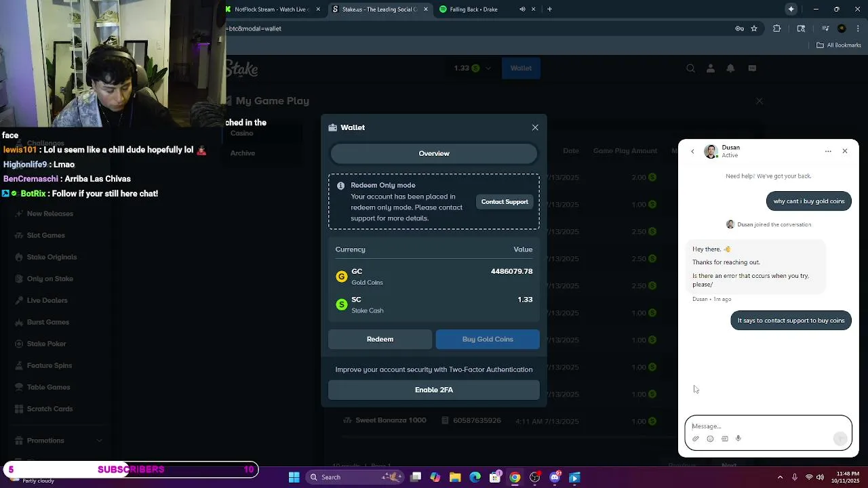
Task: Open Stake Originals in sidebar
Action: pos(52,257)
